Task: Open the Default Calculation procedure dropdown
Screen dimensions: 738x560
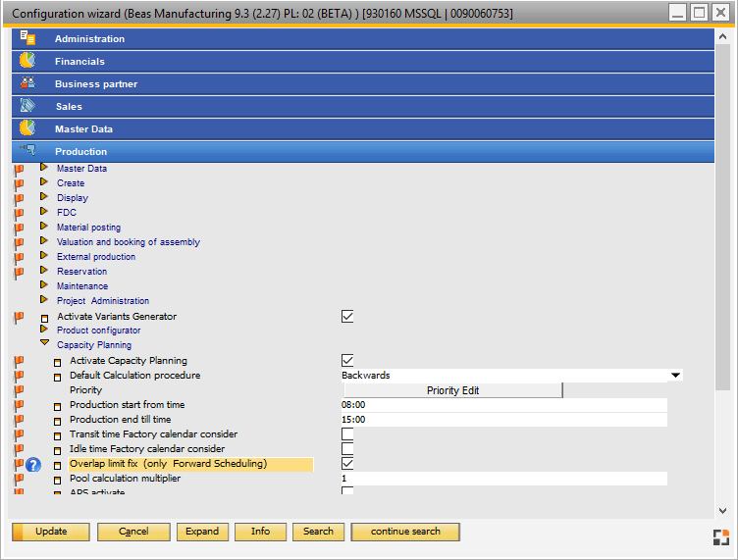Action: click(x=675, y=376)
